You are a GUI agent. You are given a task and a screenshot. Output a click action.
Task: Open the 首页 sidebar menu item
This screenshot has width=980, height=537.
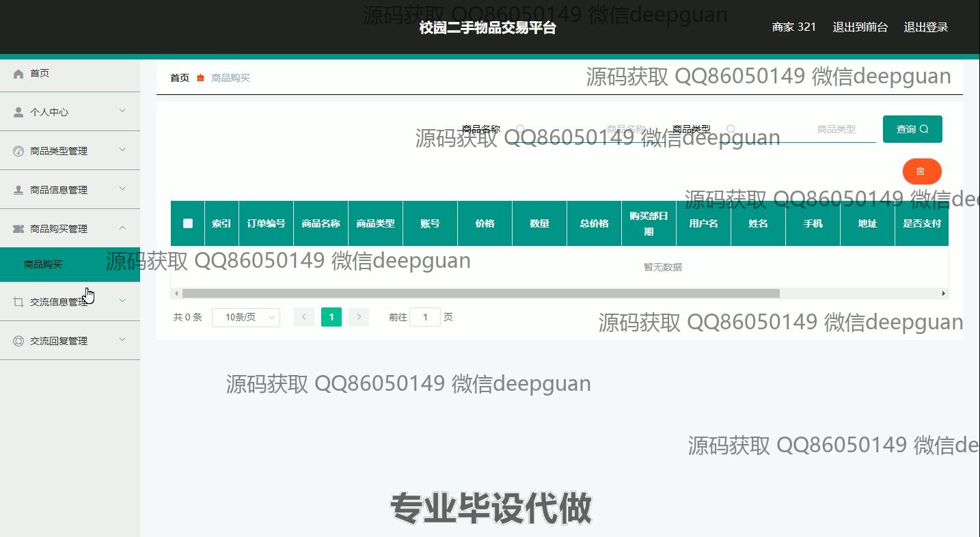click(40, 73)
